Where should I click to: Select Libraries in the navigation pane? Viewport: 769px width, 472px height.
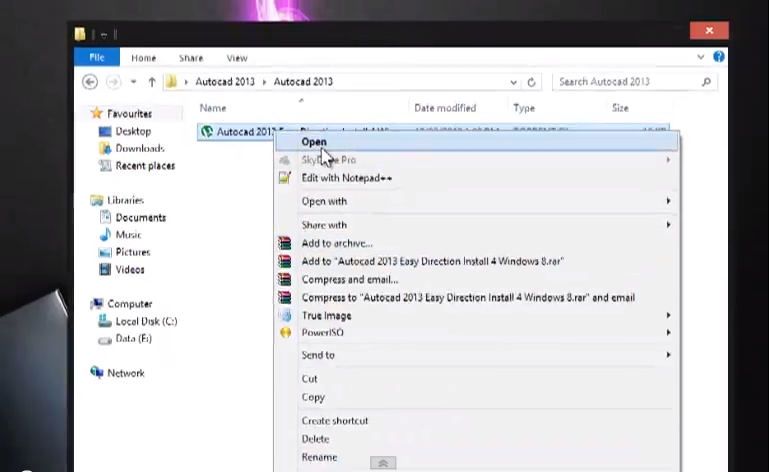125,200
